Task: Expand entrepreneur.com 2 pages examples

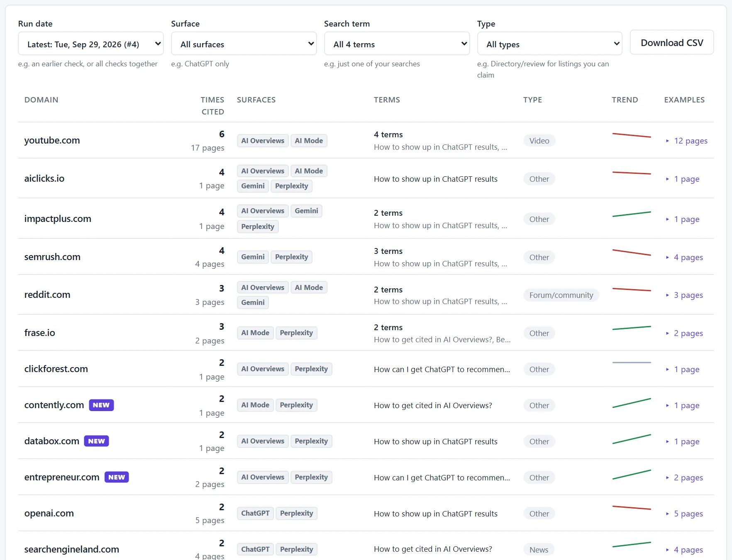Action: (x=684, y=478)
